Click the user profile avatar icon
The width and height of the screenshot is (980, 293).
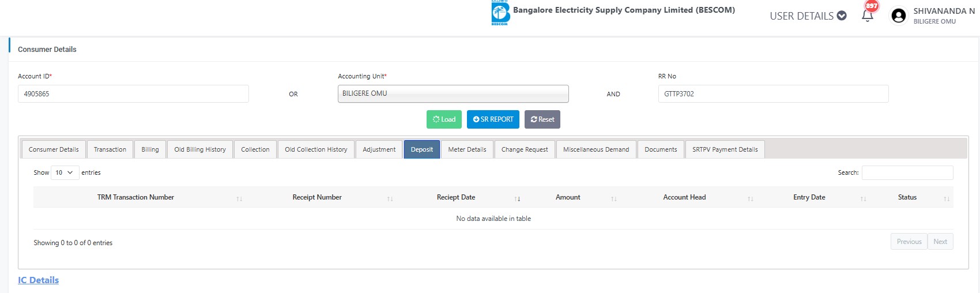(x=898, y=16)
